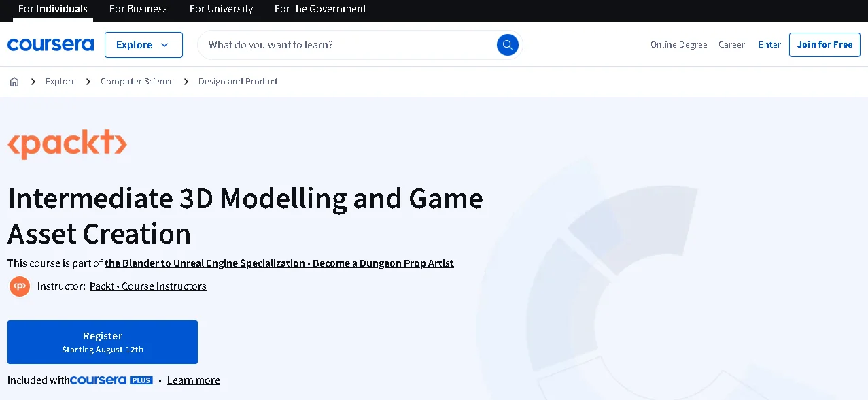This screenshot has height=400, width=868.
Task: Click the Coursera Plus badge
Action: click(111, 380)
